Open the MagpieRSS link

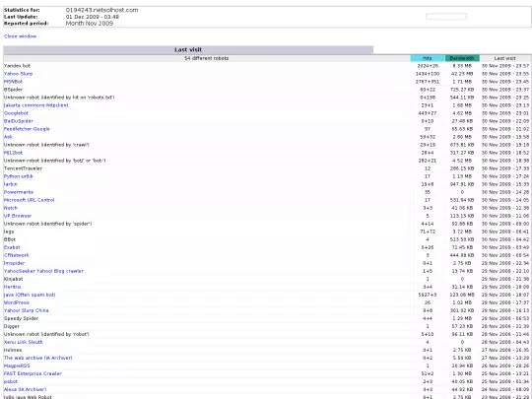[x=17, y=366]
